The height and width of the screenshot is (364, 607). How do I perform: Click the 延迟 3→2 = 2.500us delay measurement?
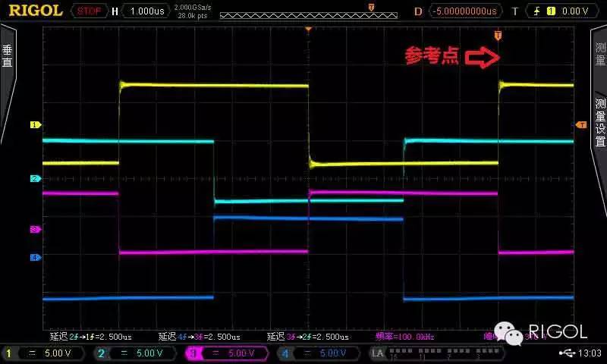click(308, 337)
